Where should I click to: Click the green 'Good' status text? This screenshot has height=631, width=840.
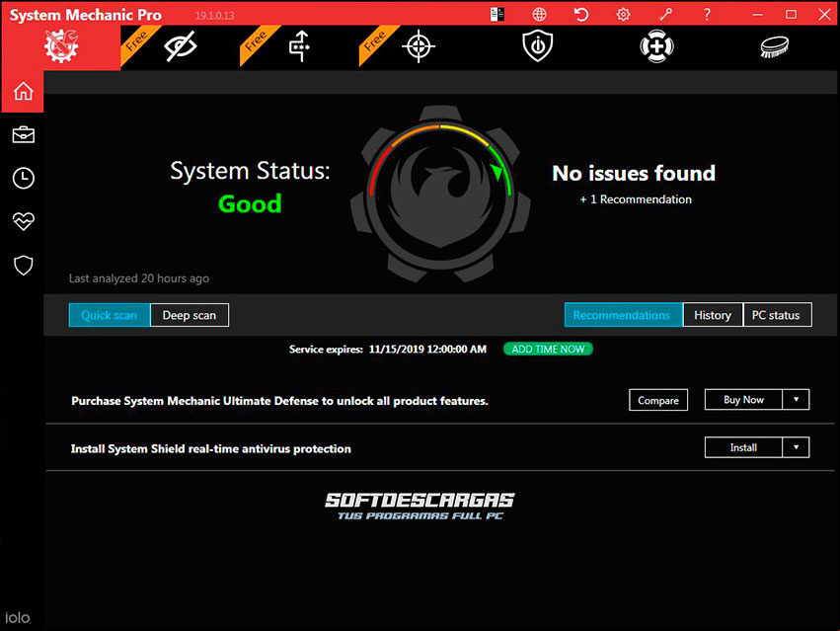coord(250,203)
